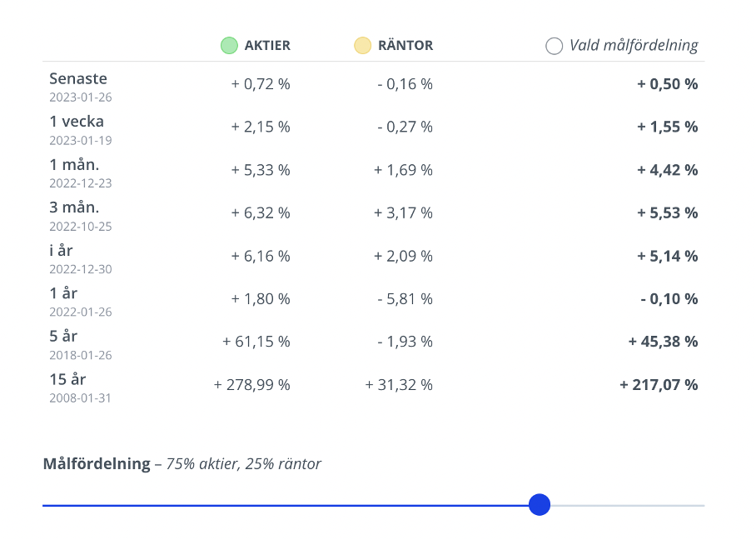Click the AKTIER column header
The width and height of the screenshot is (756, 540).
coord(267,46)
